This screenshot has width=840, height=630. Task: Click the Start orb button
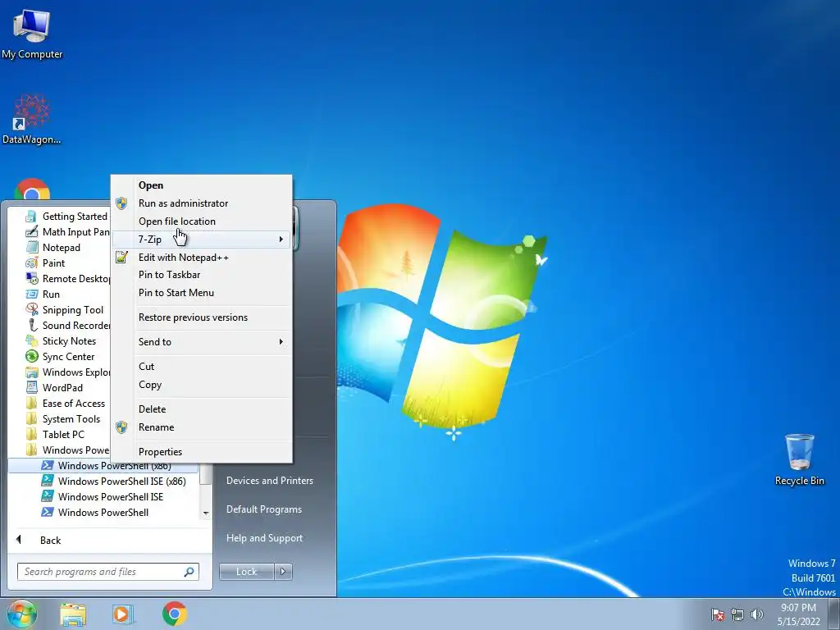(x=22, y=614)
